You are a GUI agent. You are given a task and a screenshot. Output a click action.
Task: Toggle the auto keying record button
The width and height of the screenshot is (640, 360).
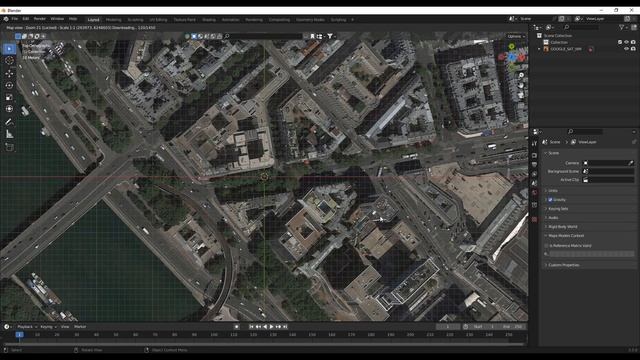tap(236, 327)
